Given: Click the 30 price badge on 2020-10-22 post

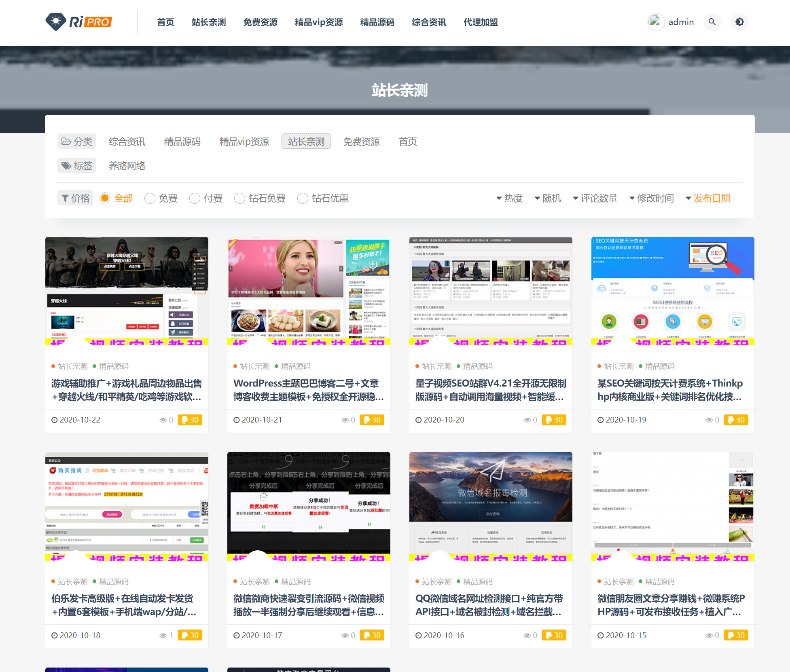Looking at the screenshot, I should click(190, 420).
